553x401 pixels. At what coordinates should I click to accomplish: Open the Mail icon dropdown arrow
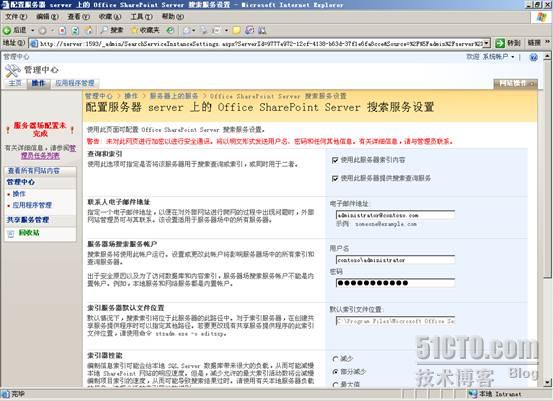pos(194,31)
